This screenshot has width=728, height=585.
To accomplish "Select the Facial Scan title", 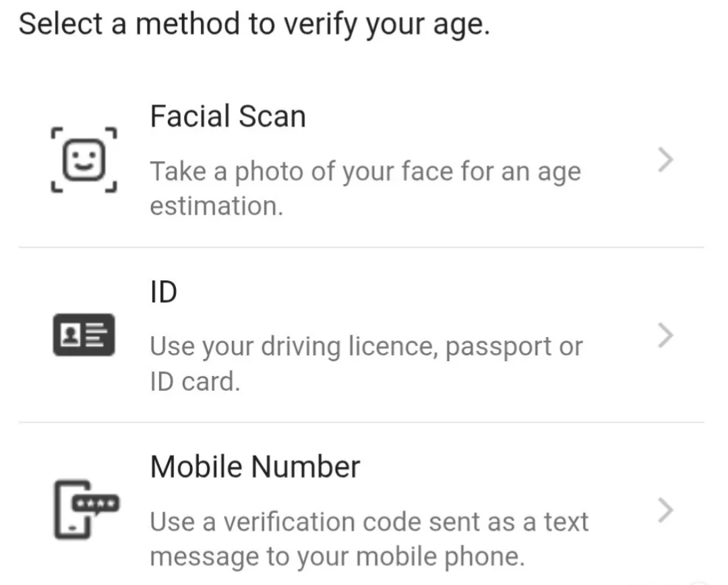I will [x=228, y=116].
